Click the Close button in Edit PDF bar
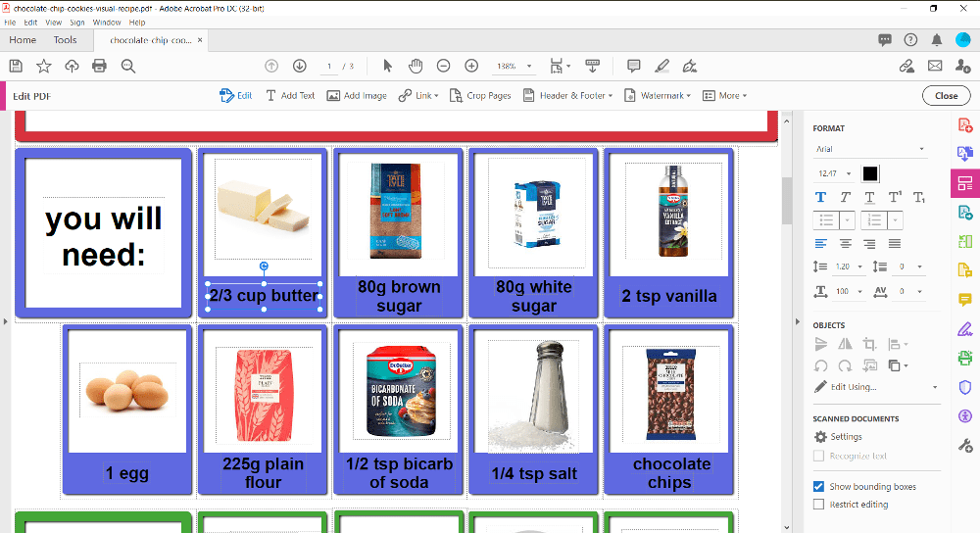The height and width of the screenshot is (533, 980). (946, 96)
